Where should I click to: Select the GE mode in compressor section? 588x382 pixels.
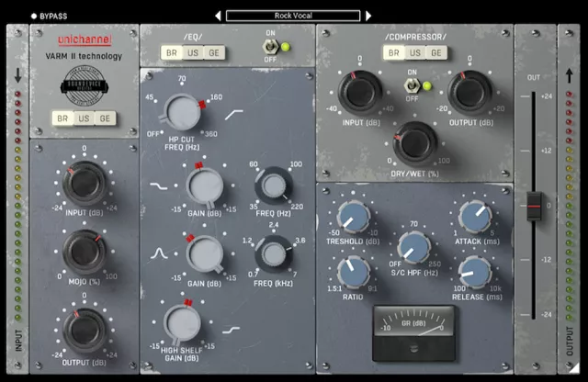(x=438, y=54)
